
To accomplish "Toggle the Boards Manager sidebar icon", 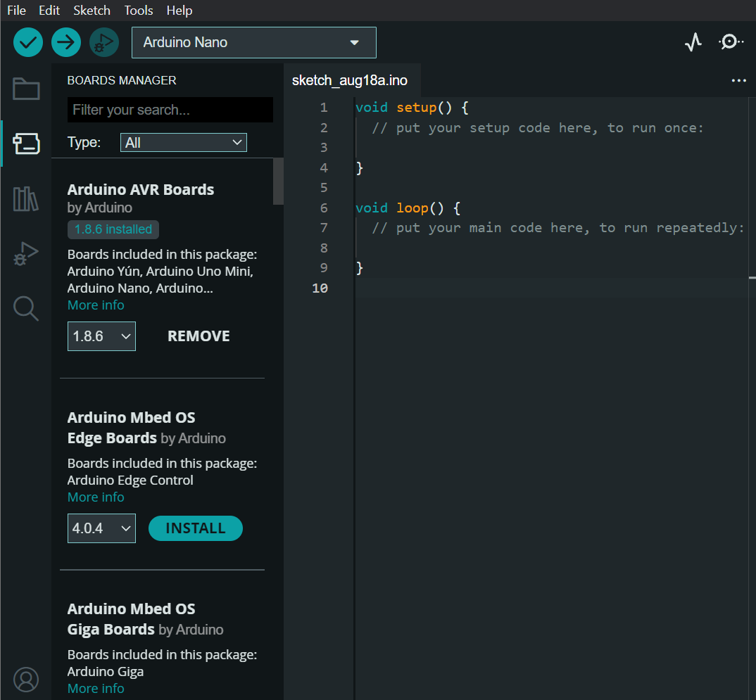I will pos(26,144).
